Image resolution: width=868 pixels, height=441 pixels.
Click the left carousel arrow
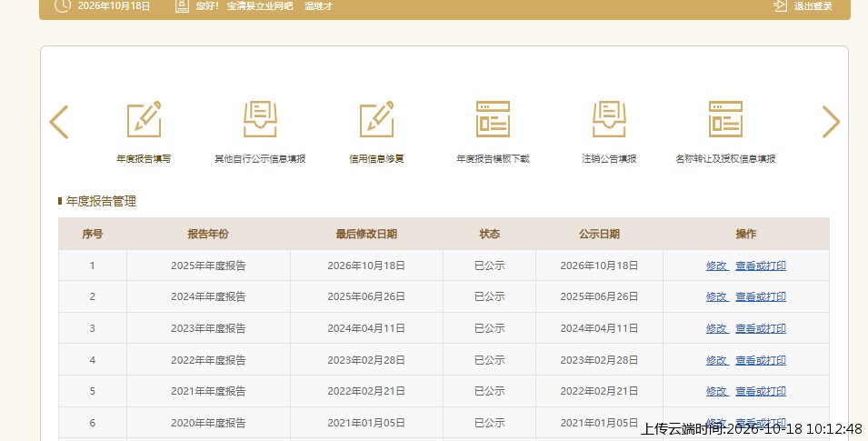point(59,122)
